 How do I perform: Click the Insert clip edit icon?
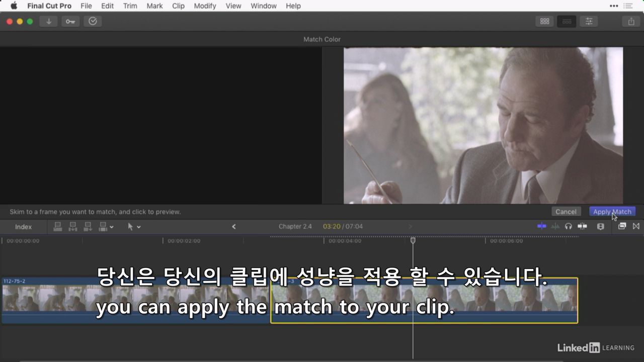(72, 227)
